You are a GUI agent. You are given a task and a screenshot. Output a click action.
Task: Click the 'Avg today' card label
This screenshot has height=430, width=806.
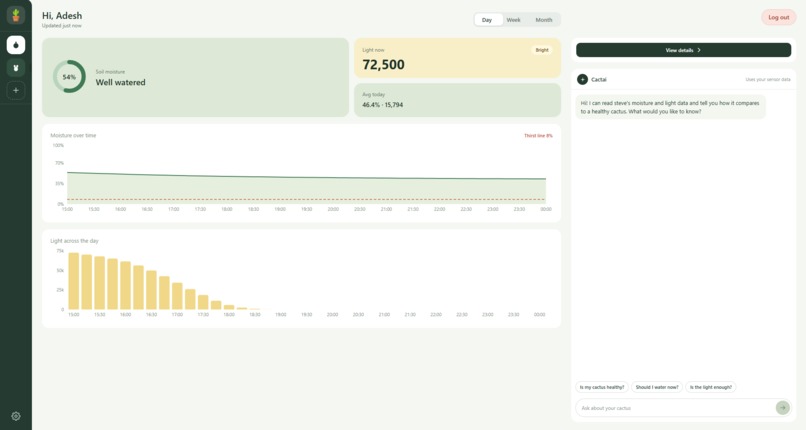(373, 95)
